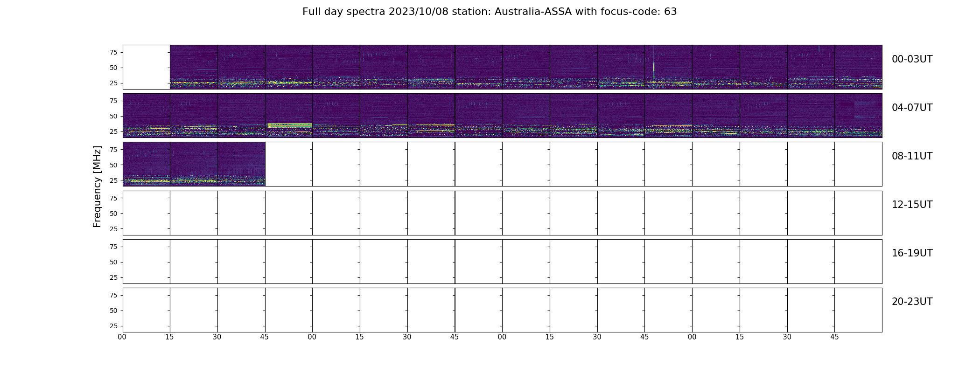This screenshot has height=373, width=980.
Task: Click the 75 tick of the 08-11UT row
Action: click(x=113, y=149)
